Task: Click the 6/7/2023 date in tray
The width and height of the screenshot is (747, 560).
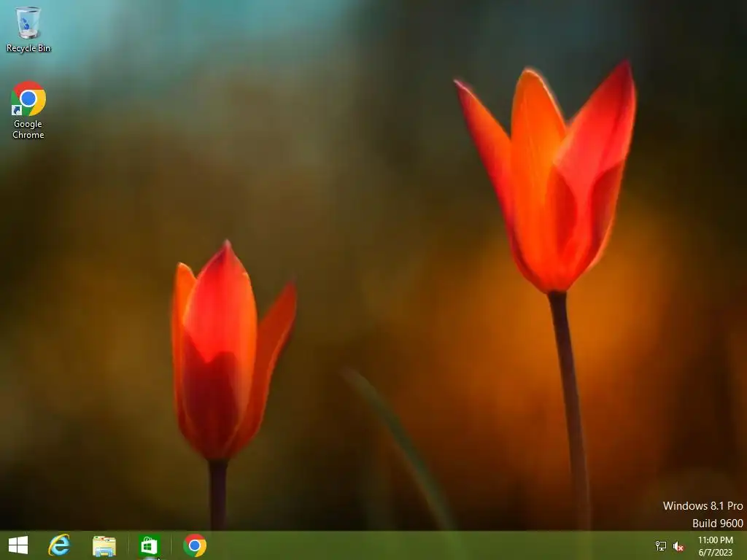Action: tap(715, 553)
